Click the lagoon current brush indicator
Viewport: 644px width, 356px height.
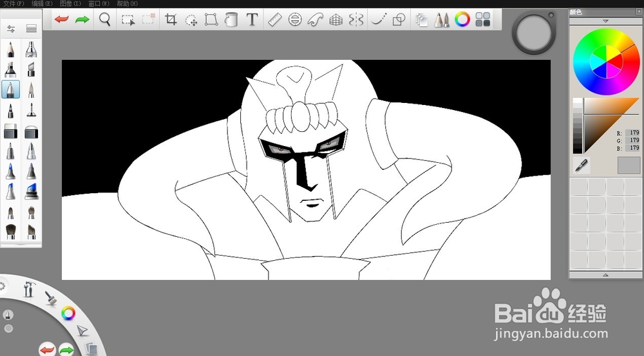(x=8, y=315)
